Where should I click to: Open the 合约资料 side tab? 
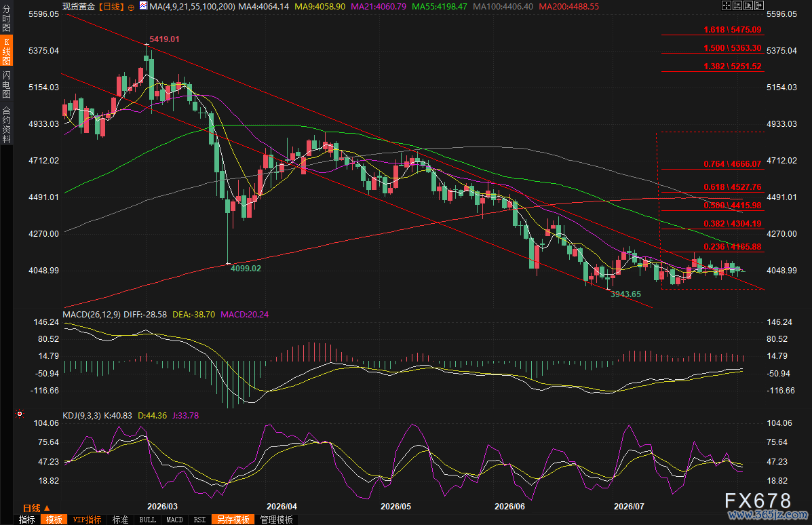(x=6, y=124)
